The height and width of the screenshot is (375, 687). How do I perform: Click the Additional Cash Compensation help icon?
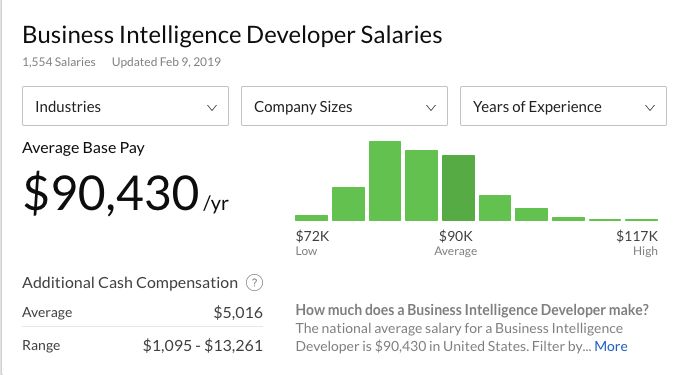click(x=255, y=283)
